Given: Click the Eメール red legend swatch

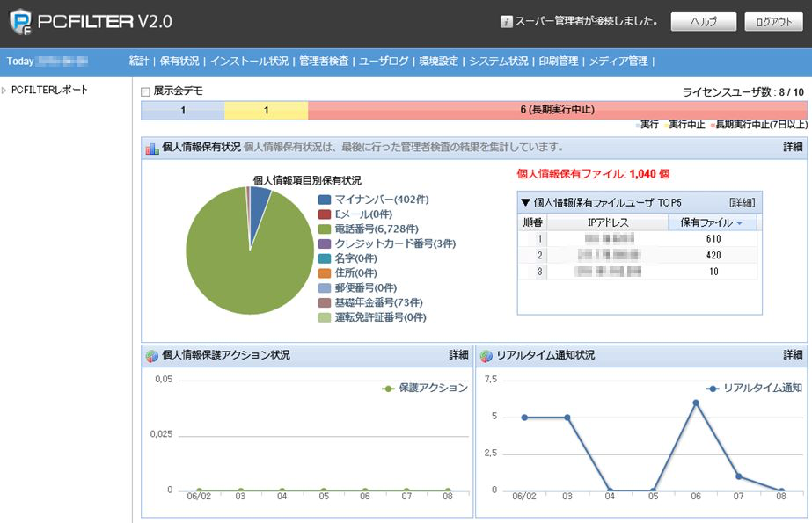Looking at the screenshot, I should (324, 214).
